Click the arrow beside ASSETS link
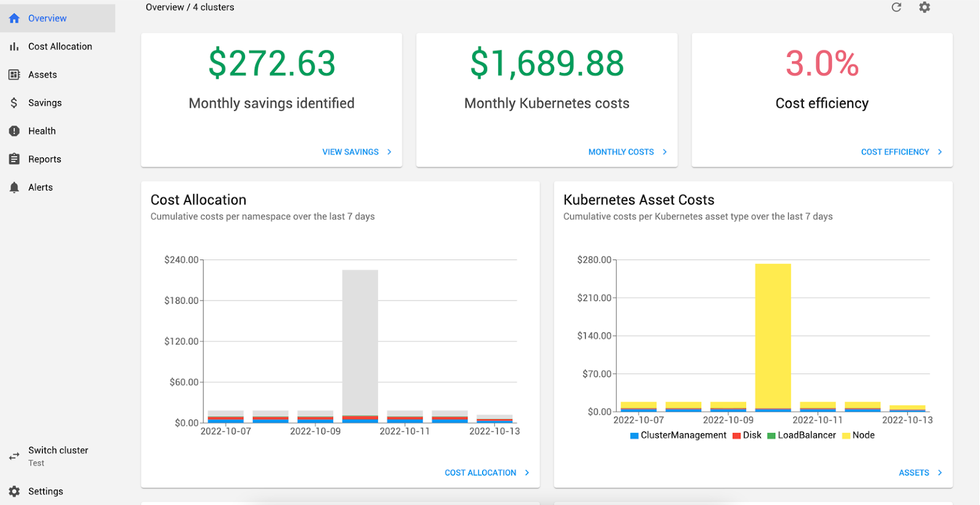 (x=940, y=473)
